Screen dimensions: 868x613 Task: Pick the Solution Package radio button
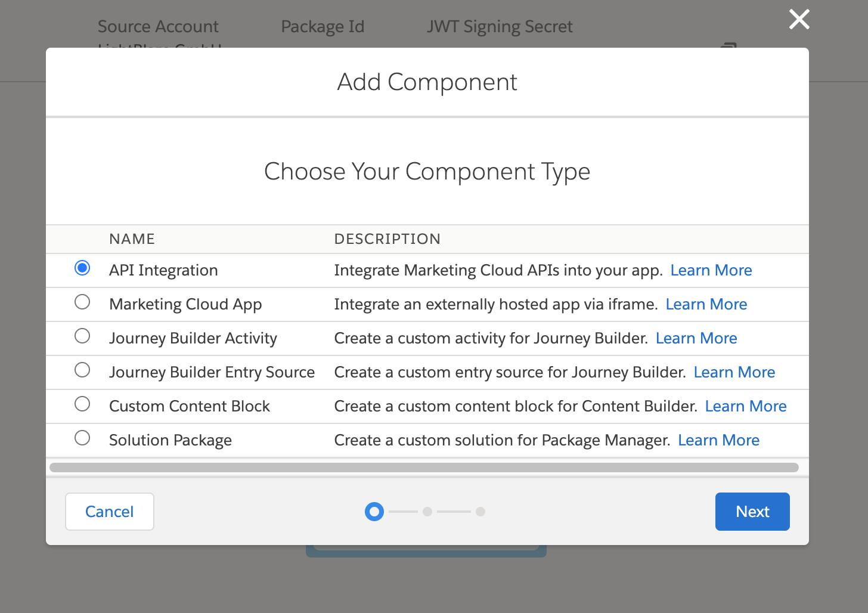(82, 438)
